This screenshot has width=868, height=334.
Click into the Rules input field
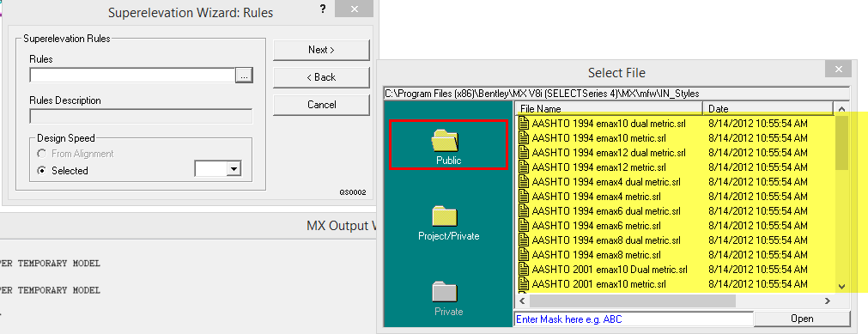[133, 76]
